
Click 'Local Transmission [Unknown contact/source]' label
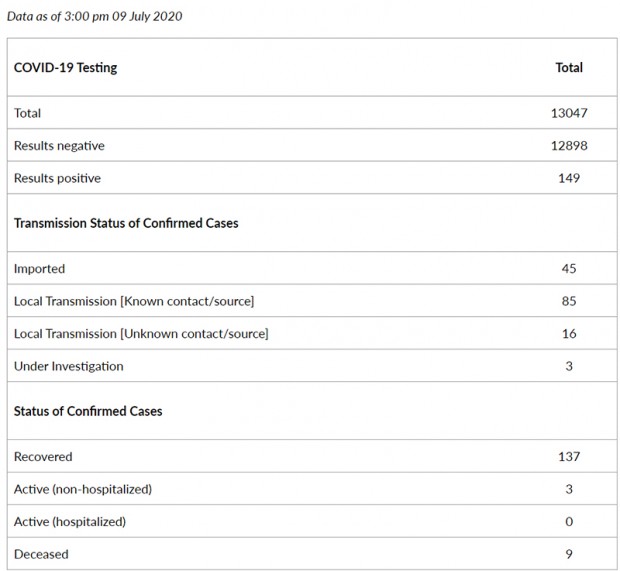141,333
